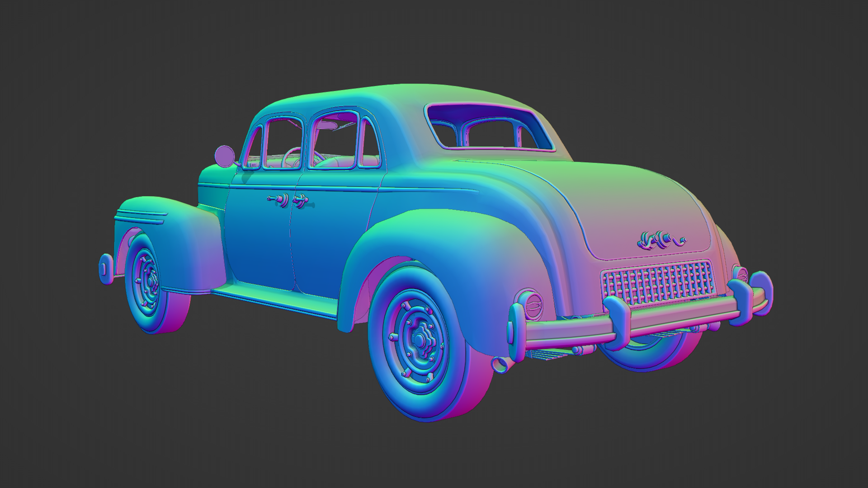
Task: Click the script emblem on trunk
Action: [x=661, y=240]
